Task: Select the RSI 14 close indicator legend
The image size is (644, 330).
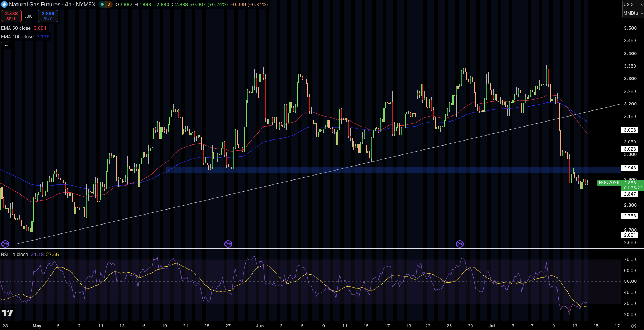Action: (15, 254)
